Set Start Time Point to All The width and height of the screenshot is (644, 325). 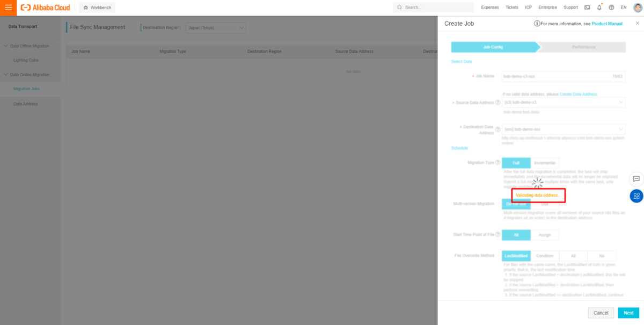[x=516, y=235]
